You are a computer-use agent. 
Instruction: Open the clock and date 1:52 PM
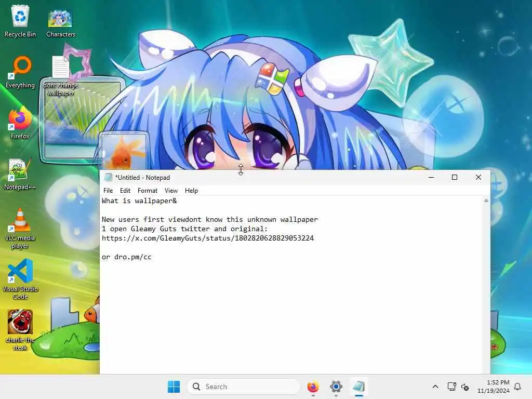click(494, 387)
